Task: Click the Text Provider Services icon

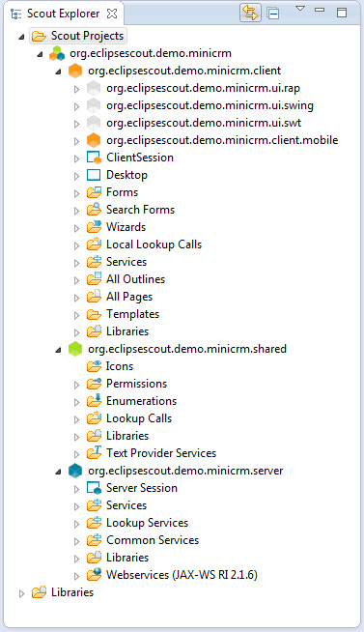Action: pyautogui.click(x=94, y=452)
